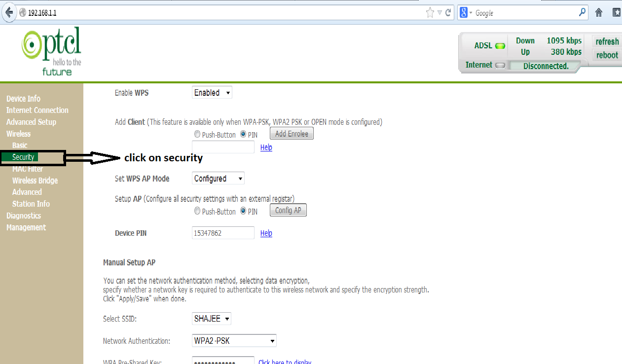Open the Enable WPS dropdown
This screenshot has width=622, height=364.
pos(212,92)
